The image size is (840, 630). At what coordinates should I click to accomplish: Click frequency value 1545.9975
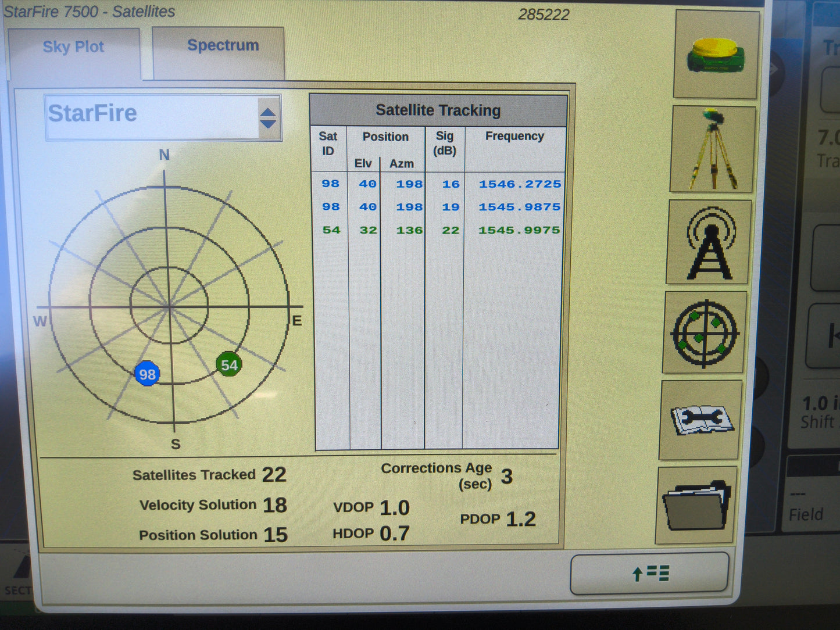(x=519, y=230)
